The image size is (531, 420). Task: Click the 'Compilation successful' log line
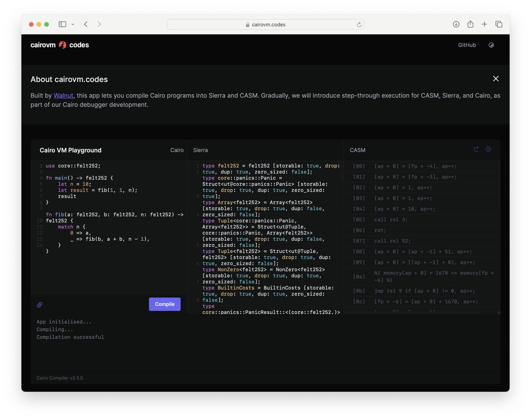pos(70,337)
